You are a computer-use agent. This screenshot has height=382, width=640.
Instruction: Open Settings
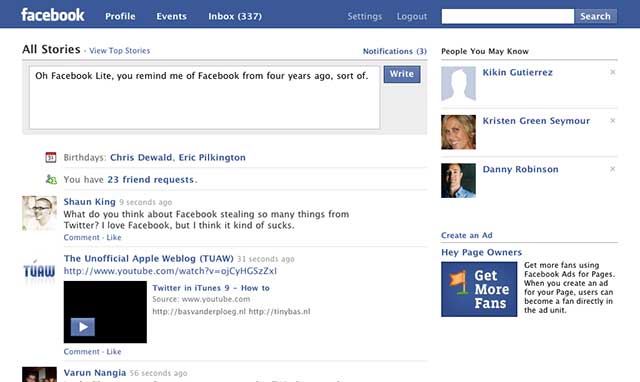(364, 16)
